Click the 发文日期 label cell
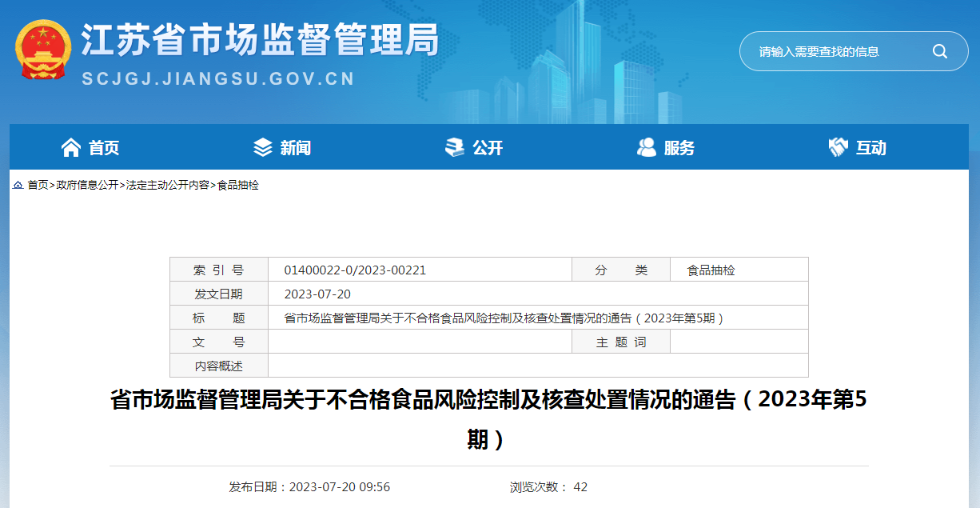The height and width of the screenshot is (508, 980). tap(219, 294)
